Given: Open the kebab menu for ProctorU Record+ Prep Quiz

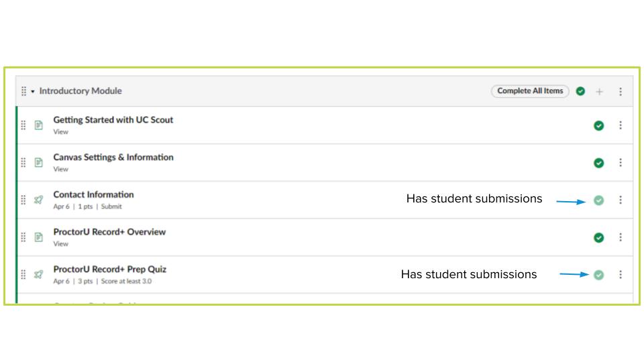Looking at the screenshot, I should coord(620,274).
